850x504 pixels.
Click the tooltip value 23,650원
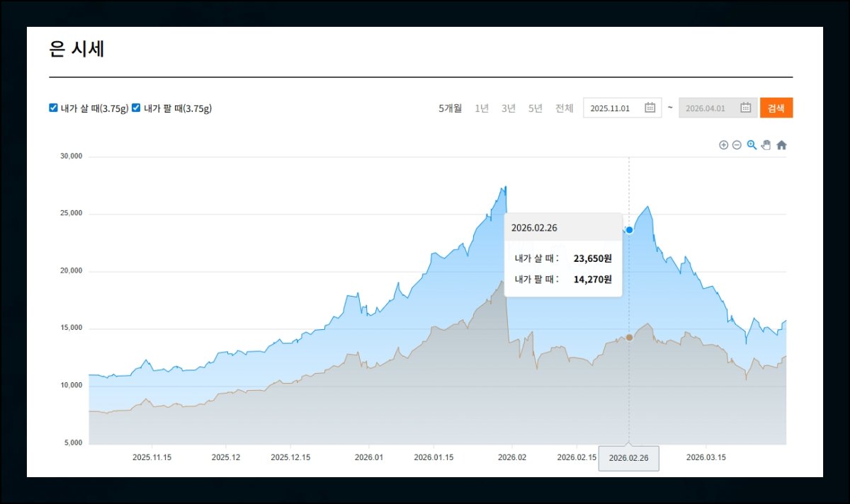point(593,258)
